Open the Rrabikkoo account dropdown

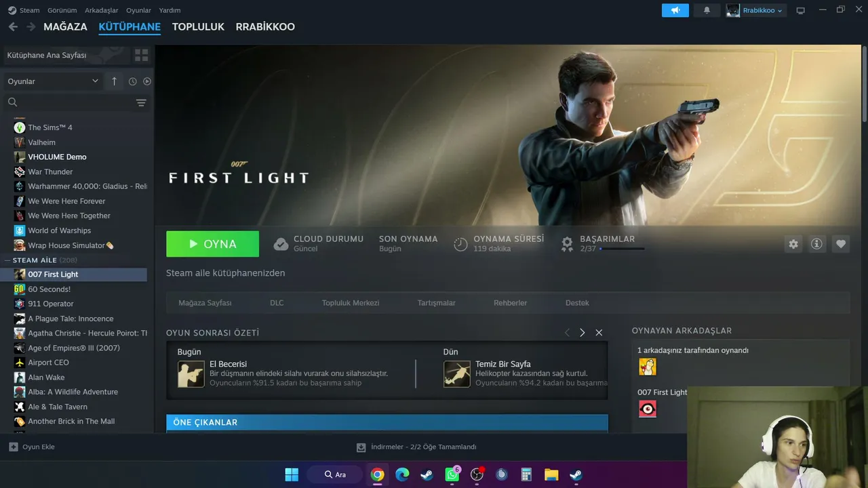tap(755, 10)
